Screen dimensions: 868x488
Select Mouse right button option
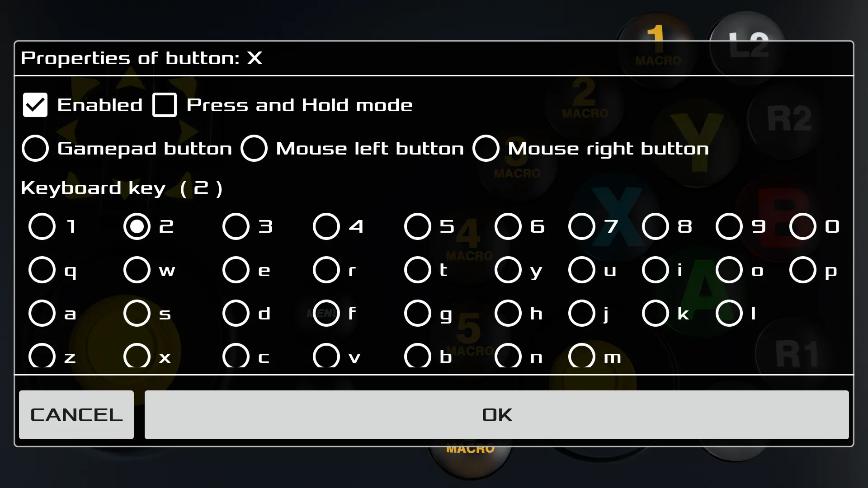click(x=485, y=148)
